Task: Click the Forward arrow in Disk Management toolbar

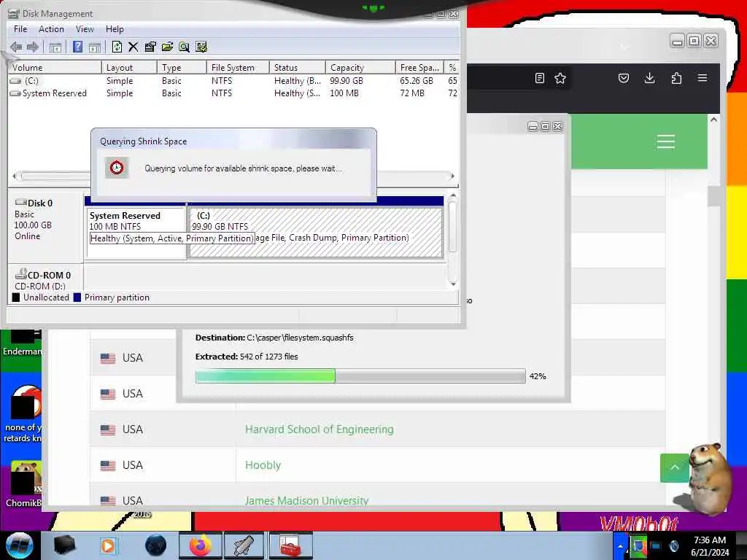Action: (33, 47)
